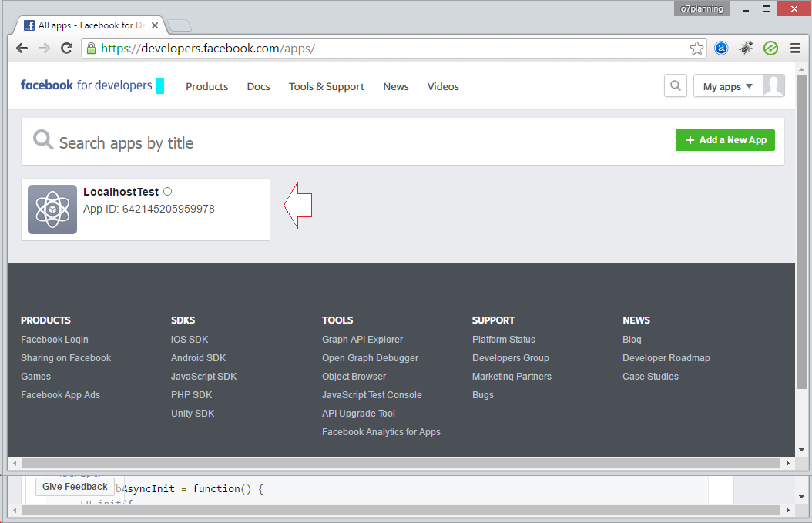Open the profile avatar in the header

pos(773,85)
